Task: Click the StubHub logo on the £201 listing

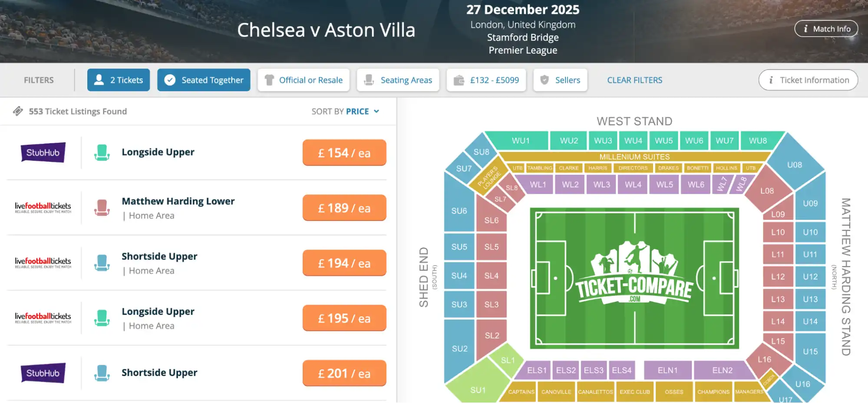Action: [42, 373]
